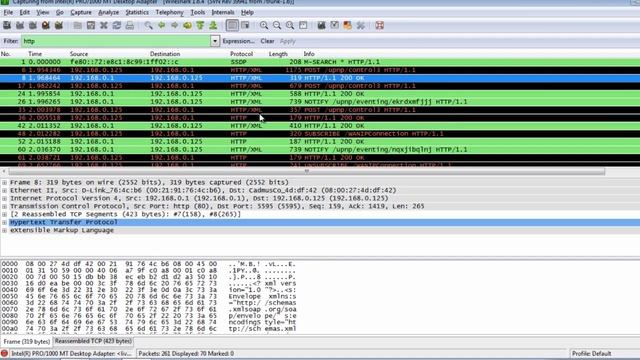Open the Tools menu
Image resolution: width=640 pixels, height=360 pixels.
coord(198,12)
